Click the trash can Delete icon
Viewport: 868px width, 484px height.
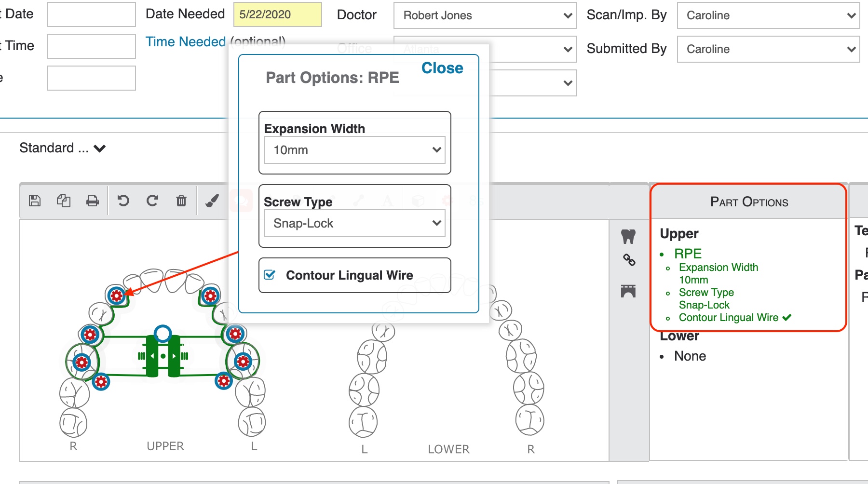pyautogui.click(x=181, y=201)
